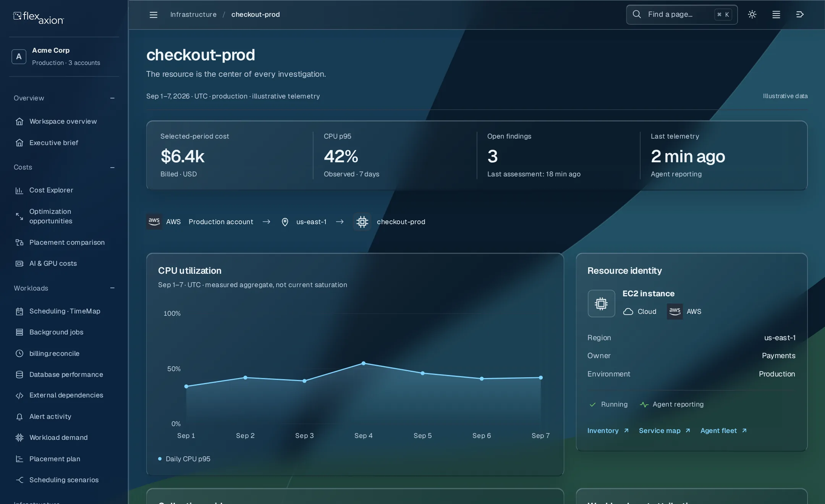Toggle the light/dark theme sun icon

coord(752,15)
